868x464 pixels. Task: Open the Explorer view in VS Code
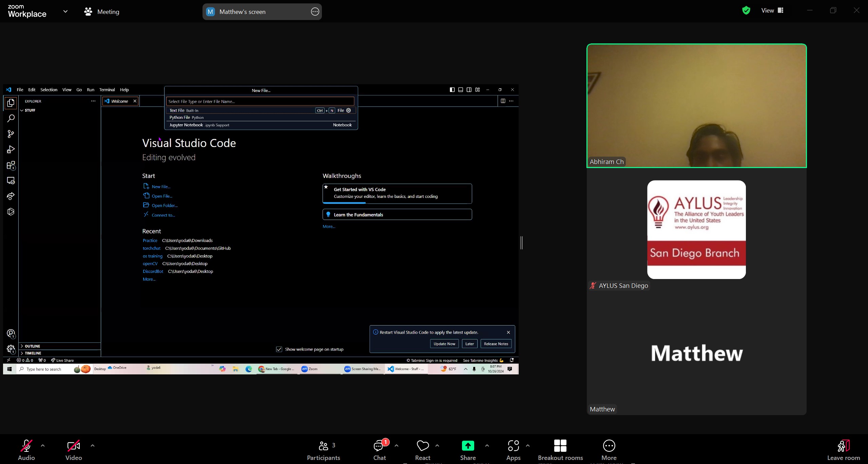click(11, 103)
